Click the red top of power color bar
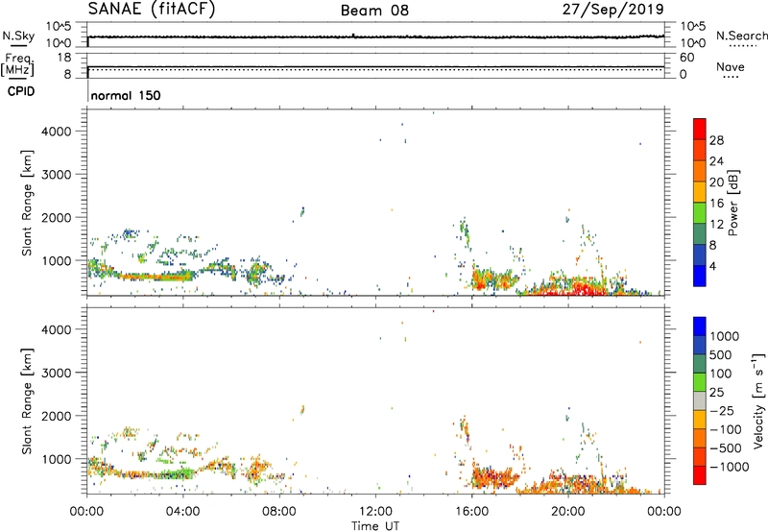Screen dimensions: 768x532 click(x=700, y=129)
